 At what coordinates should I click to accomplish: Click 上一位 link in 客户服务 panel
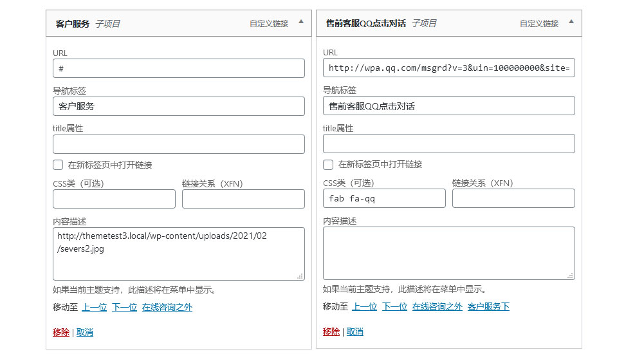(x=94, y=308)
